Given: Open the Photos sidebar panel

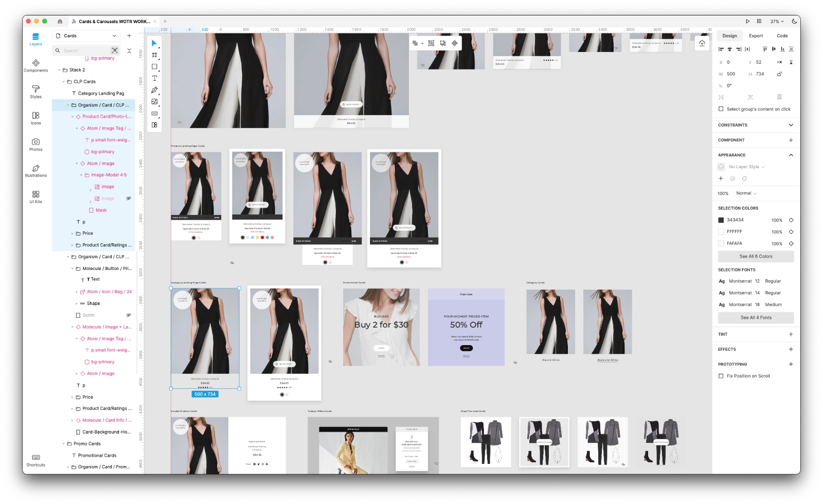Looking at the screenshot, I should [x=35, y=145].
